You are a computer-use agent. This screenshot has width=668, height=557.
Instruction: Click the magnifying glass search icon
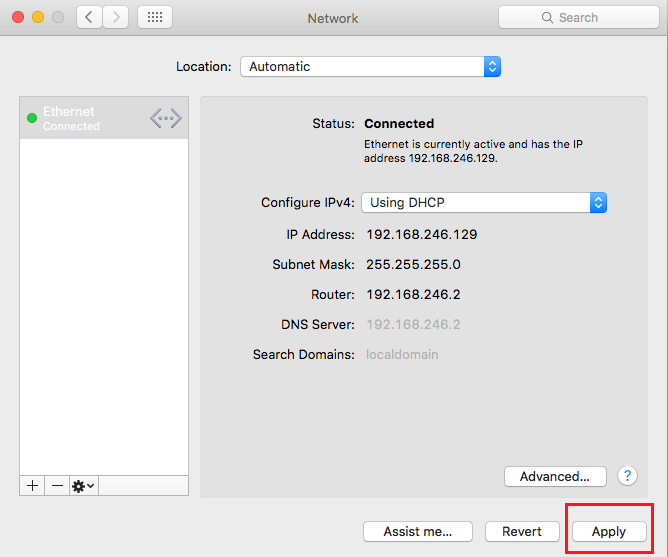547,18
